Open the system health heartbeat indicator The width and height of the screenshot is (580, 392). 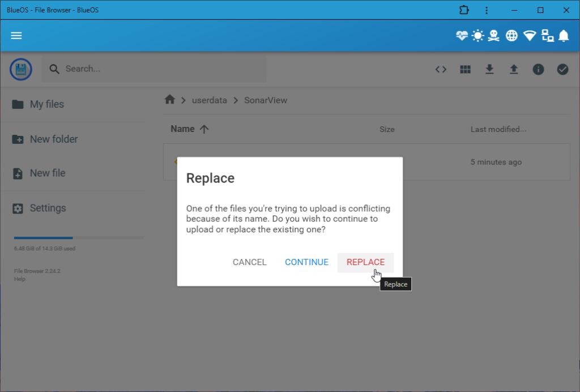[x=462, y=35]
